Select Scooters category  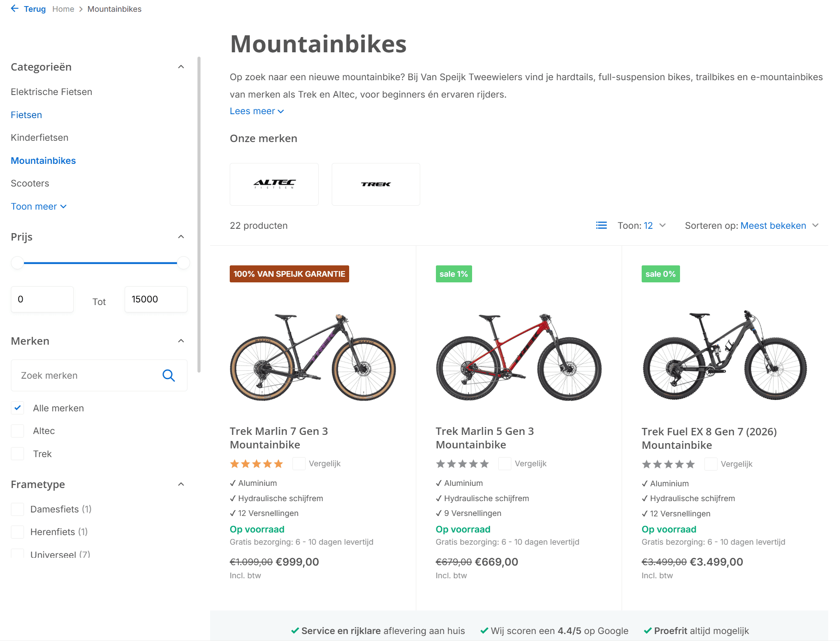(30, 183)
